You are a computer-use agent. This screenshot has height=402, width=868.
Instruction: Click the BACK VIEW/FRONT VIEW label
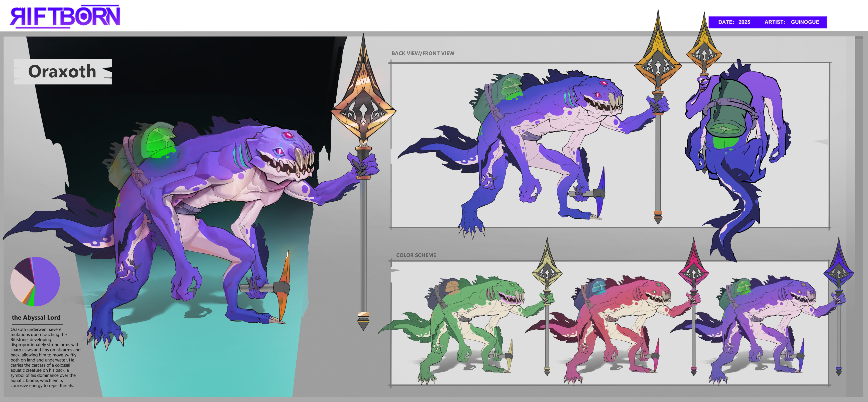tap(423, 53)
